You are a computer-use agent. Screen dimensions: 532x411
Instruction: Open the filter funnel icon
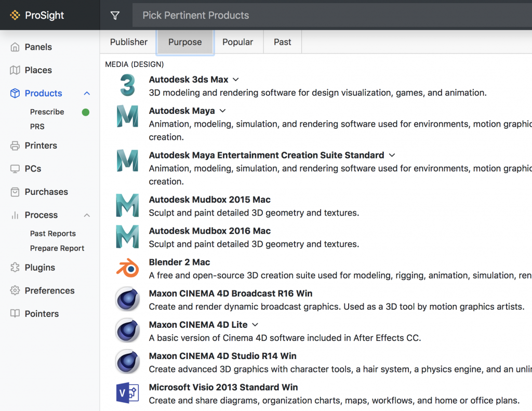115,15
